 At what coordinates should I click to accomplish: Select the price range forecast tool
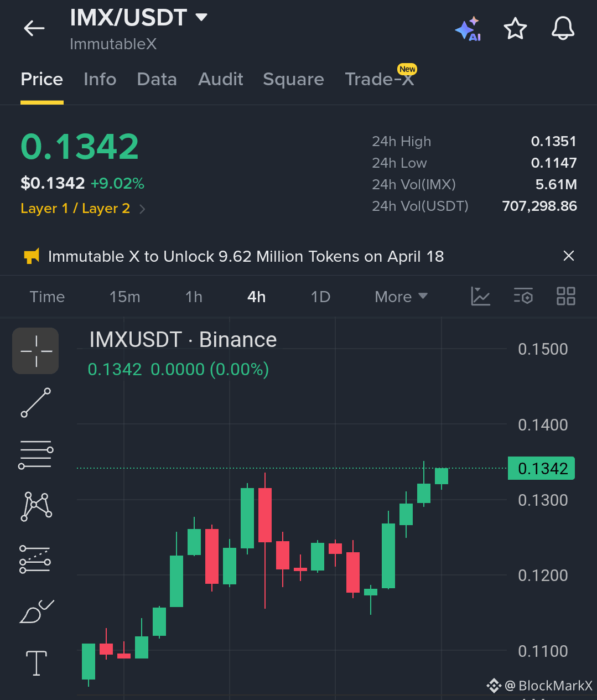pos(35,559)
